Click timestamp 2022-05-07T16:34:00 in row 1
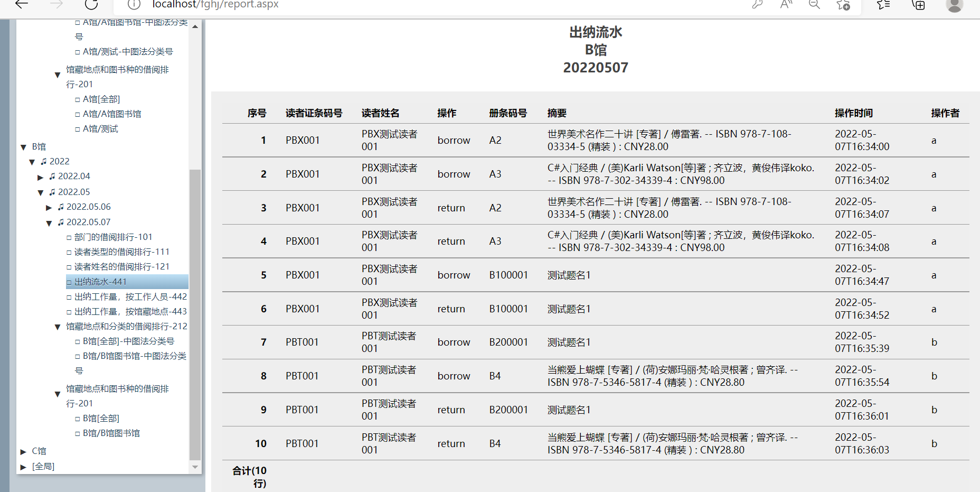 [862, 141]
